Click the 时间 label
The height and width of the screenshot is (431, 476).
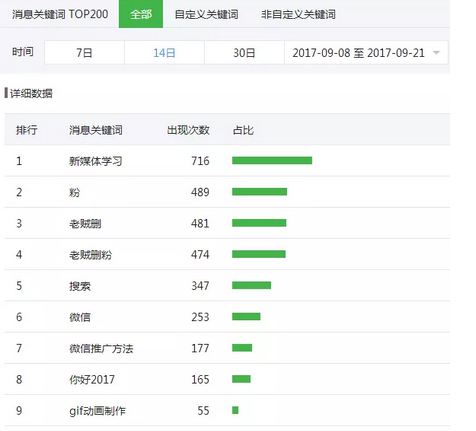(x=23, y=52)
